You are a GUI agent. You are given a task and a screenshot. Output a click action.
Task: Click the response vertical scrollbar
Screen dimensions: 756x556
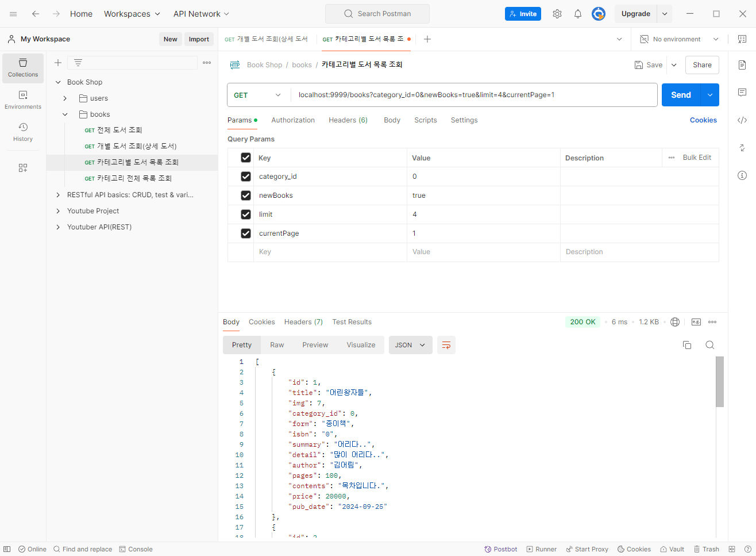click(x=720, y=381)
